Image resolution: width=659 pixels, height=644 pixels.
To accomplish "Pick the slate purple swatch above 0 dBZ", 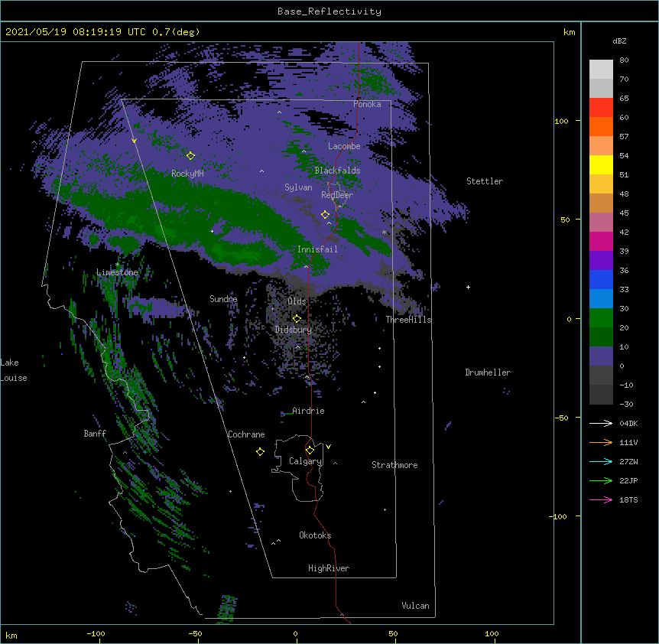I will pos(601,356).
